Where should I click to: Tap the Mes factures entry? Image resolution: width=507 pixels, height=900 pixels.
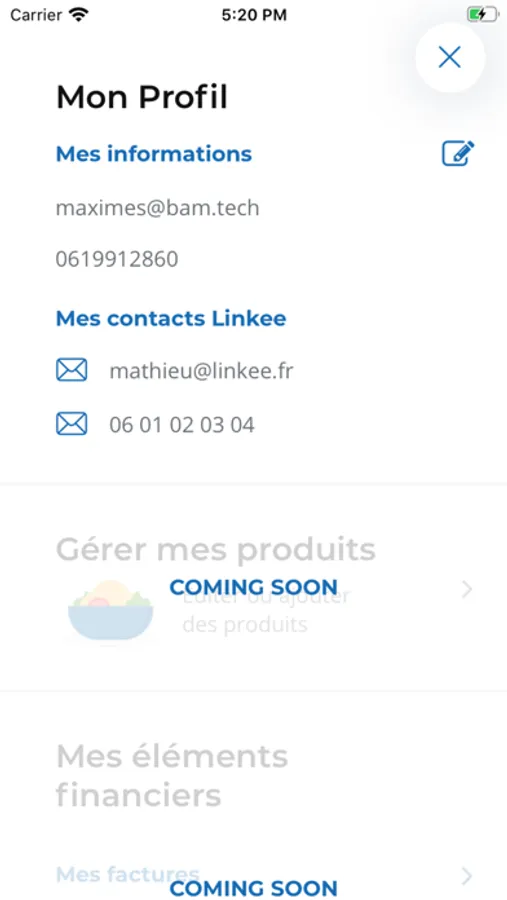coord(127,875)
